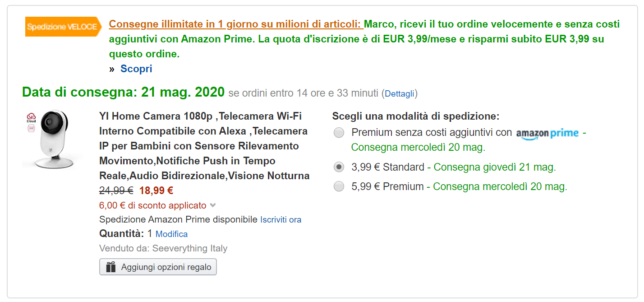The image size is (644, 302).
Task: Open the Iscriviti ora Prime subscription link
Action: pos(281,219)
